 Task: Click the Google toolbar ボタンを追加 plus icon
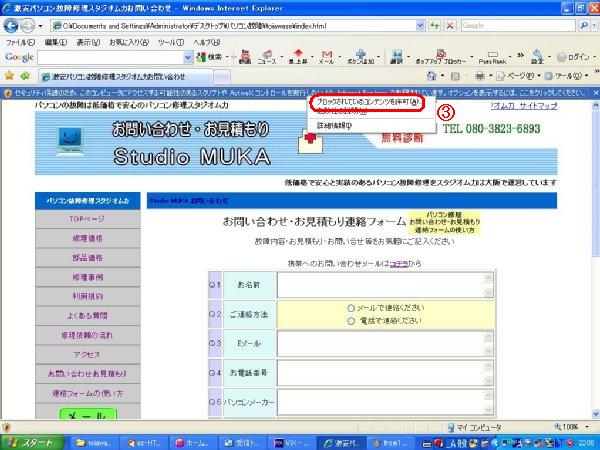[x=360, y=57]
